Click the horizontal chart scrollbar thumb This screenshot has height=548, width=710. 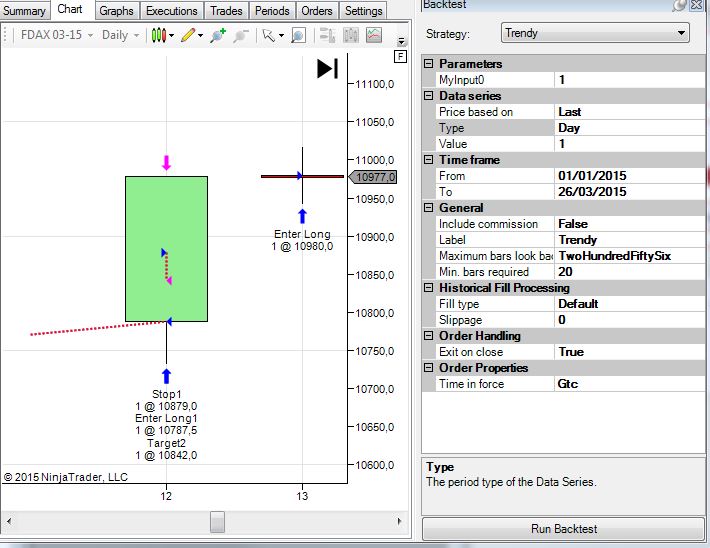(x=217, y=522)
